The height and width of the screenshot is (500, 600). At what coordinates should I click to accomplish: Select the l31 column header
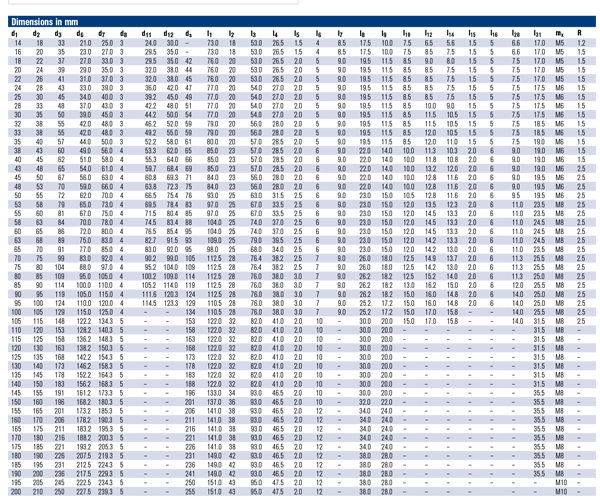tap(538, 35)
